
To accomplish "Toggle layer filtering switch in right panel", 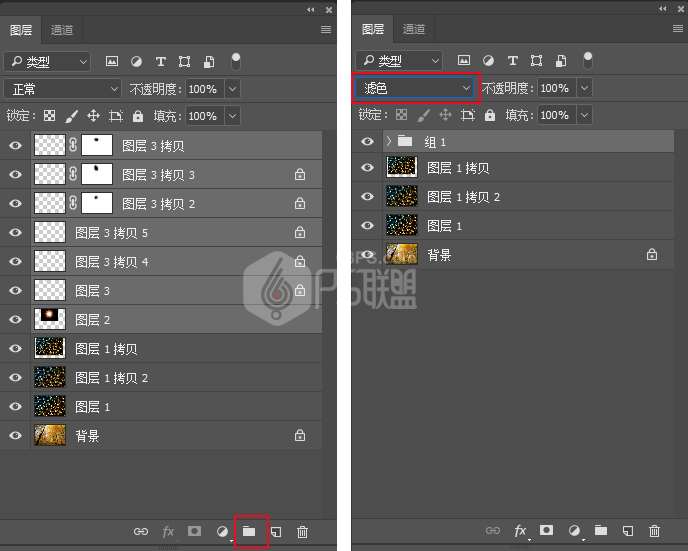I will pos(588,61).
